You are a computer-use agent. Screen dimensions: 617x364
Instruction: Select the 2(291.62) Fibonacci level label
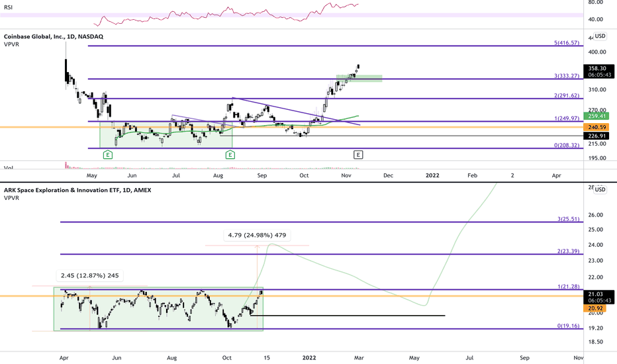tap(567, 95)
